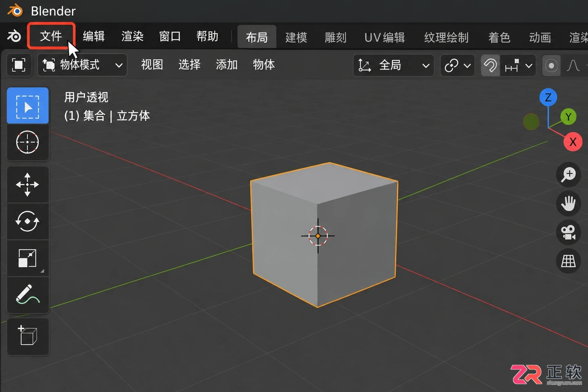Select the Add Cube tool
588x392 pixels.
[x=28, y=336]
